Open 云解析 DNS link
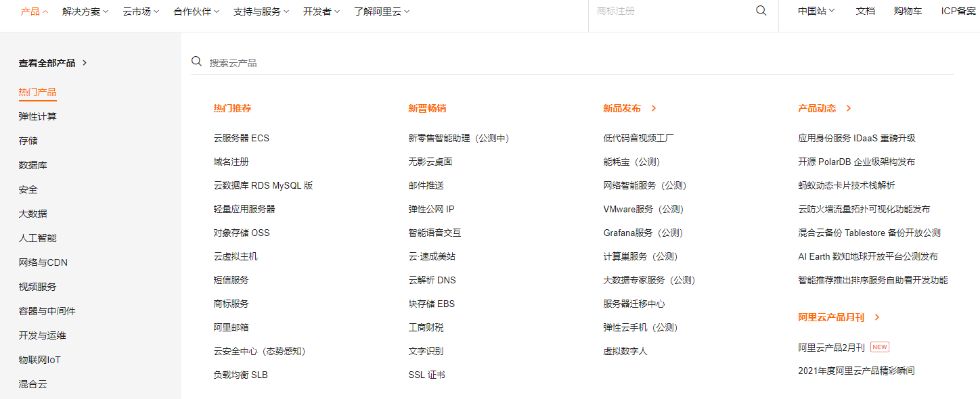The image size is (980, 399). click(432, 280)
